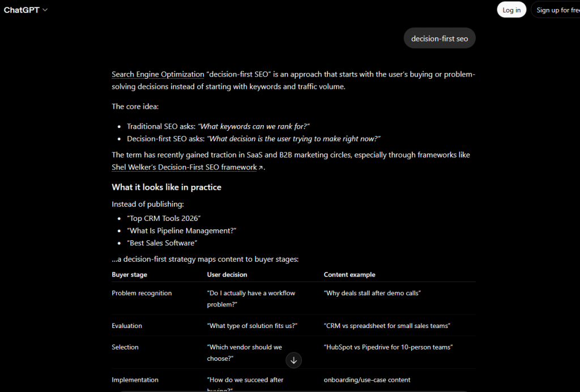The height and width of the screenshot is (392, 580).
Task: Click the scroll-to-bottom arrow icon
Action: (x=293, y=360)
